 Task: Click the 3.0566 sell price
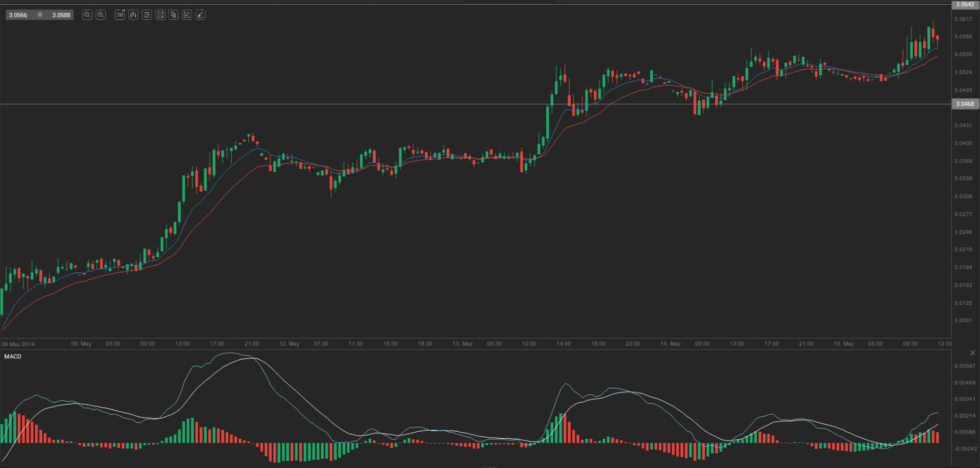point(18,15)
